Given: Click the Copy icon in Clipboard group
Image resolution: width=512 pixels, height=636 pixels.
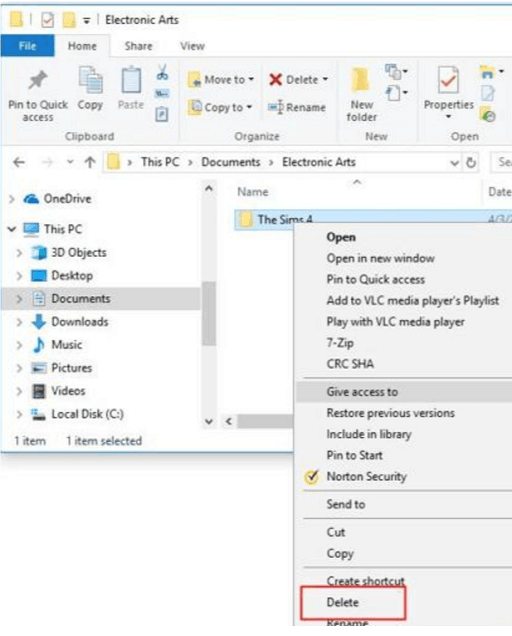Looking at the screenshot, I should point(90,80).
